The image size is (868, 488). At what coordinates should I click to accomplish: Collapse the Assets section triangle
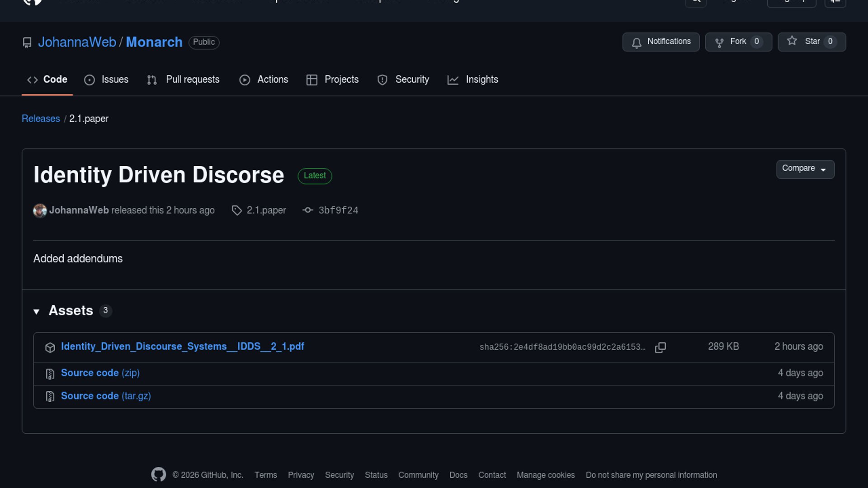pyautogui.click(x=37, y=311)
